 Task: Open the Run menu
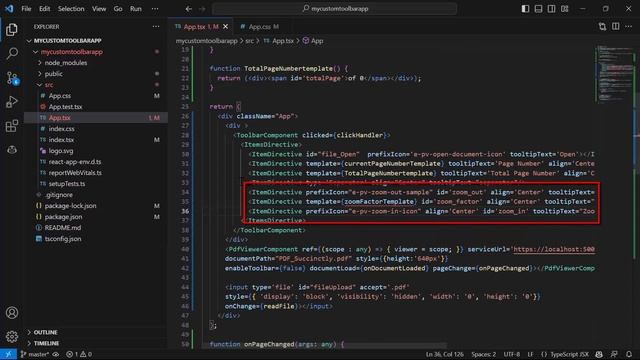(136, 9)
